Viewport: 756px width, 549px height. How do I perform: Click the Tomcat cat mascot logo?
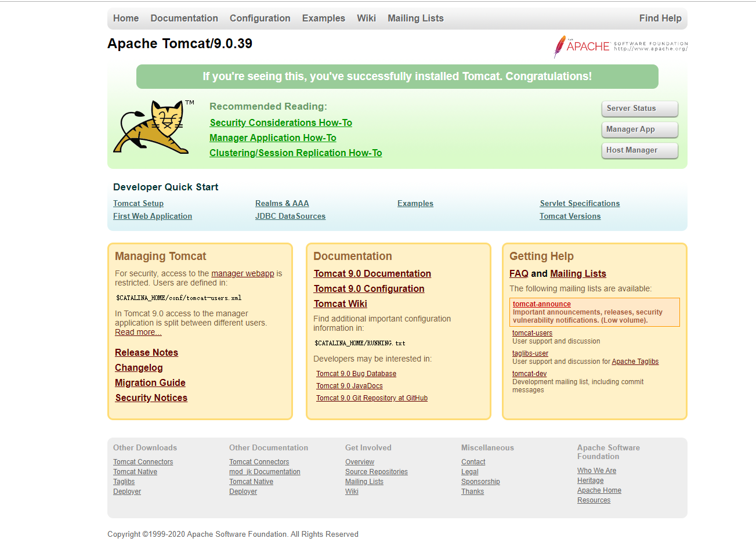click(154, 127)
